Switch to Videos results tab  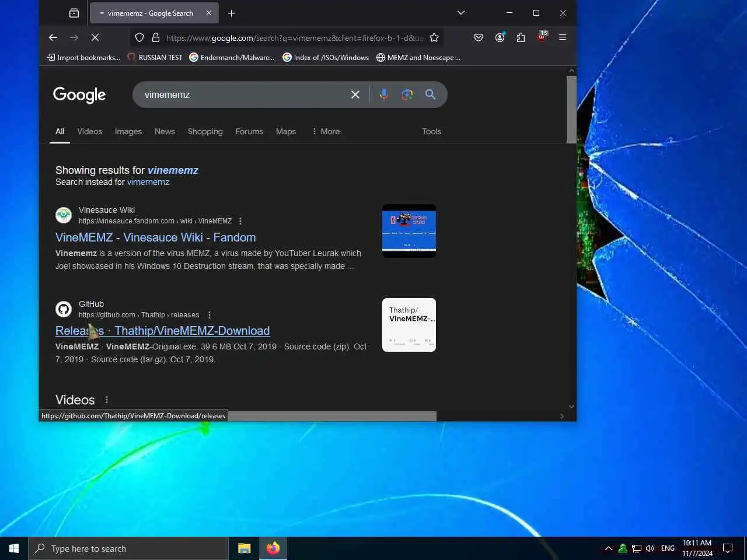click(x=90, y=131)
